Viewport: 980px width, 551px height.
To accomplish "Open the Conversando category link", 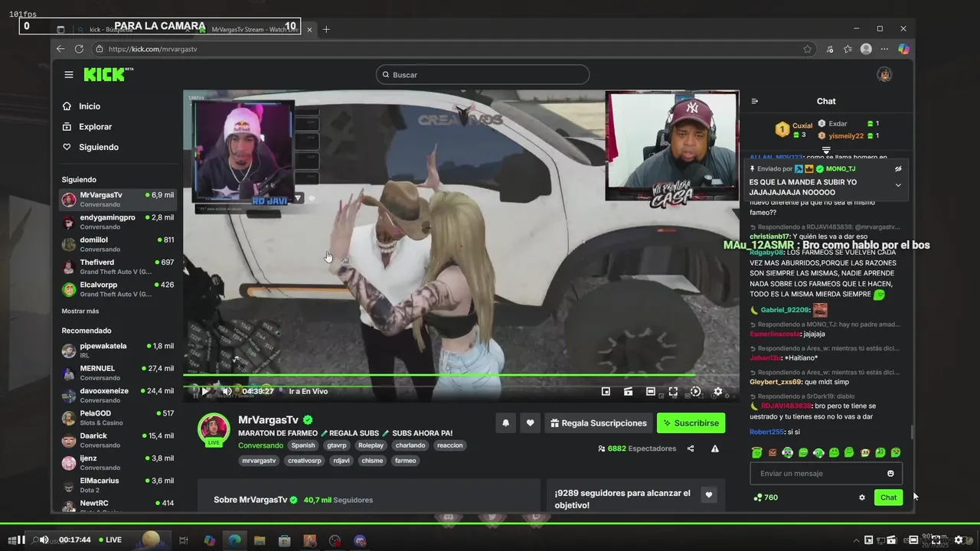I will pyautogui.click(x=260, y=445).
